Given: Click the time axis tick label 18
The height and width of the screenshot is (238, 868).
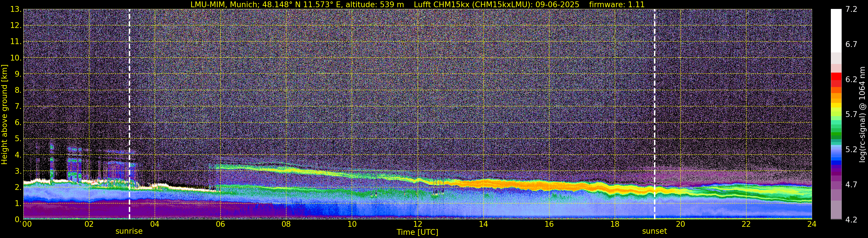Looking at the screenshot, I should pos(614,224).
